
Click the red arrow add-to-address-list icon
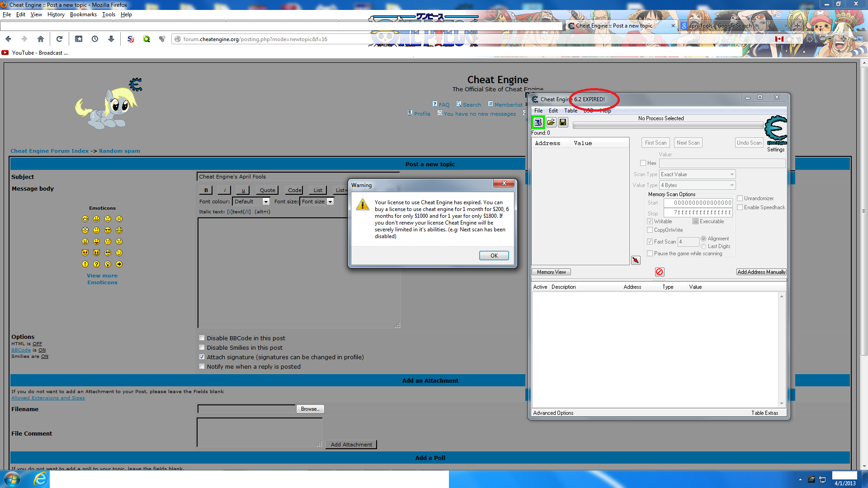coord(636,260)
